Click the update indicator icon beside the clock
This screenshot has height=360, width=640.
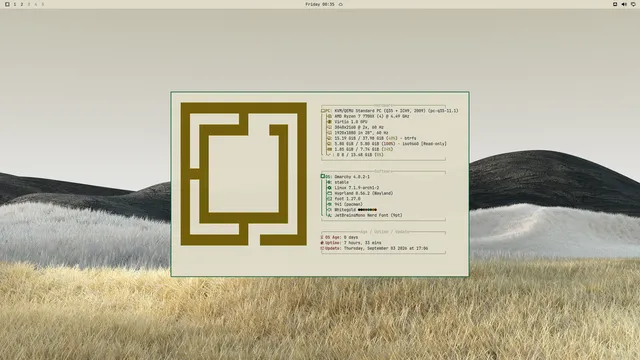341,4
